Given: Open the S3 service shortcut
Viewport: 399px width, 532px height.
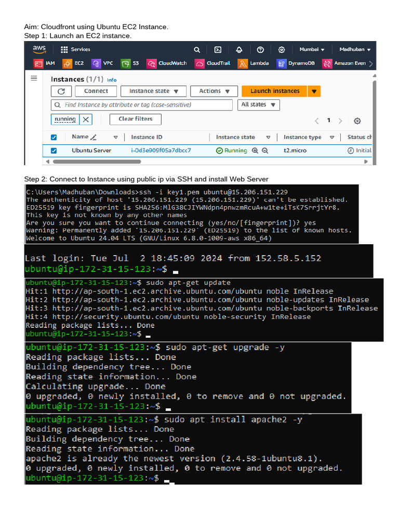Looking at the screenshot, I should coord(130,63).
